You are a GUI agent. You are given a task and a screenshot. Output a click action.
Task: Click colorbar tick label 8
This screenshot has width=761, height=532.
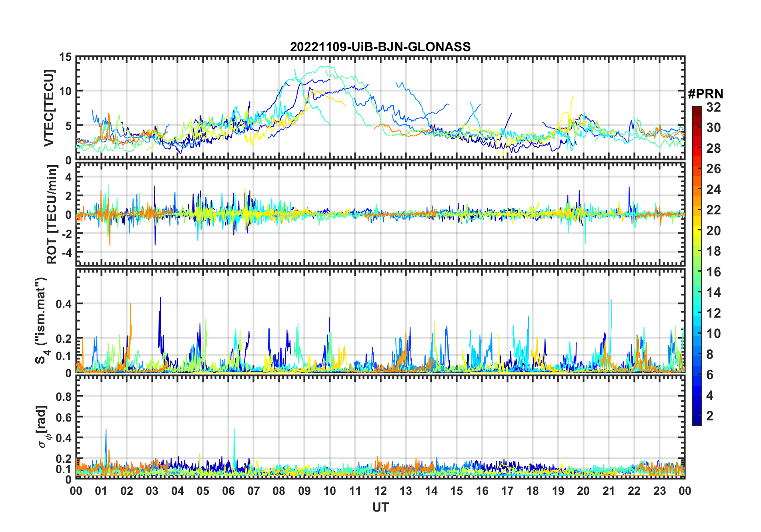pos(710,354)
